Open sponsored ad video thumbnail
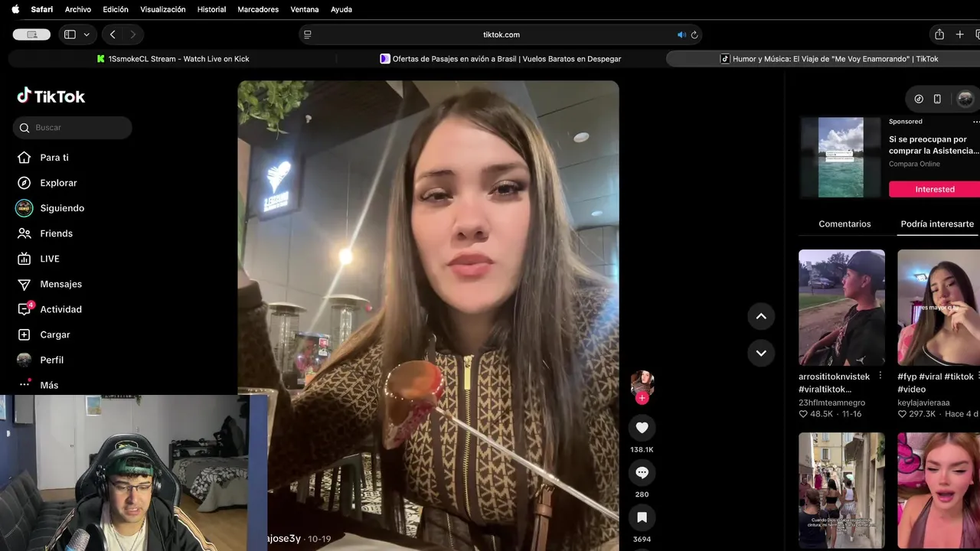Image resolution: width=980 pixels, height=551 pixels. (x=841, y=158)
